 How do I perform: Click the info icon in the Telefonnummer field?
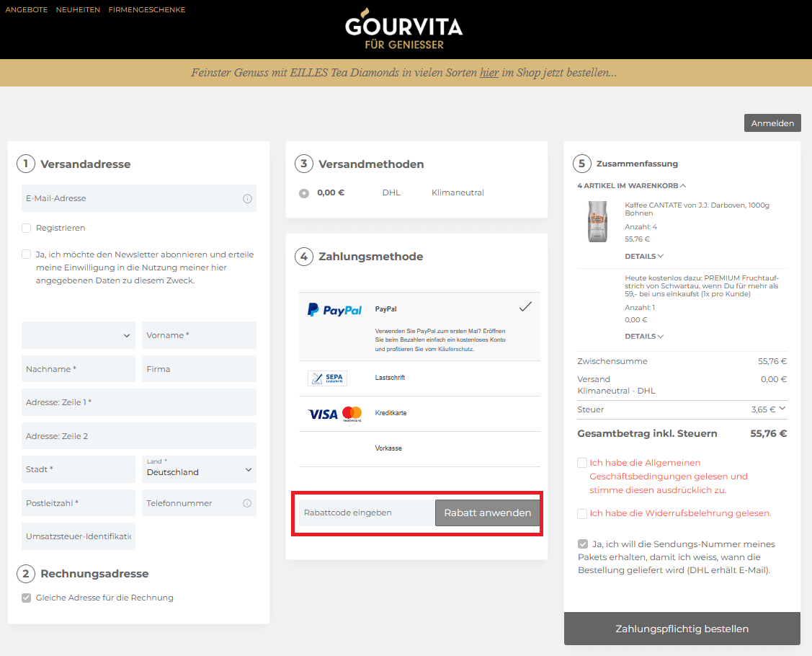point(247,503)
